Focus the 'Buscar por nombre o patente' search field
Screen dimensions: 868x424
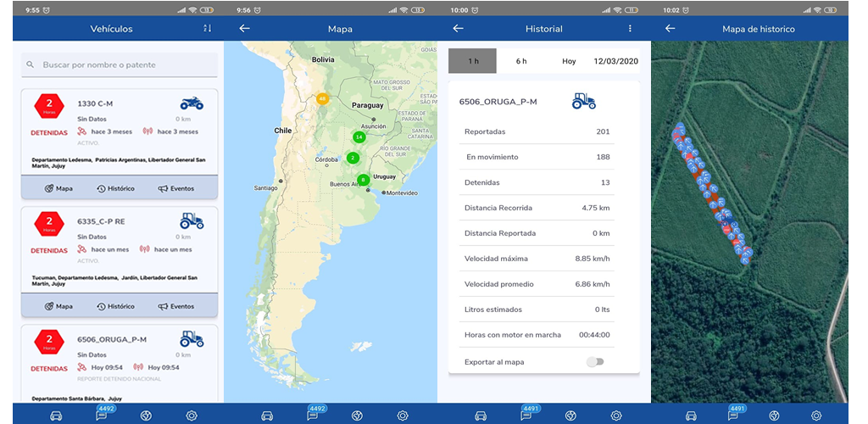(x=120, y=64)
